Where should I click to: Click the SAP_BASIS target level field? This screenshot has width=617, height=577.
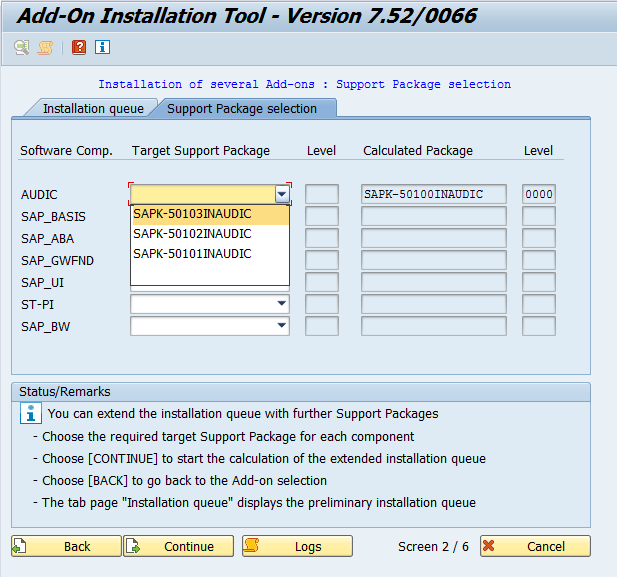coord(321,216)
